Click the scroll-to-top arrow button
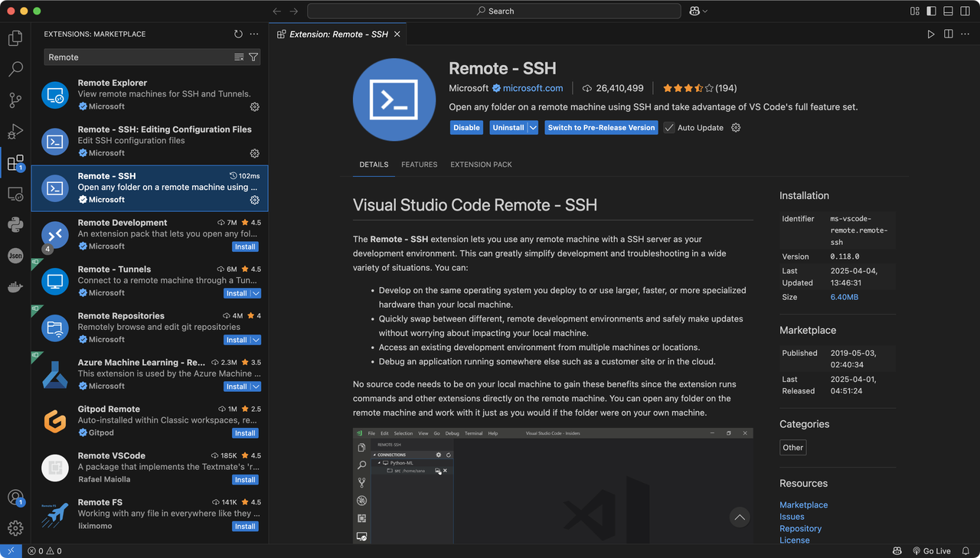This screenshot has width=980, height=558. pyautogui.click(x=739, y=517)
